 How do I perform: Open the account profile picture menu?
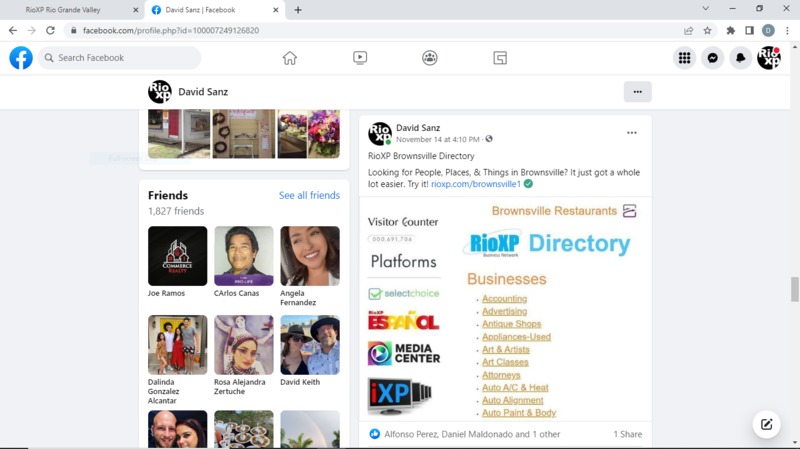768,58
